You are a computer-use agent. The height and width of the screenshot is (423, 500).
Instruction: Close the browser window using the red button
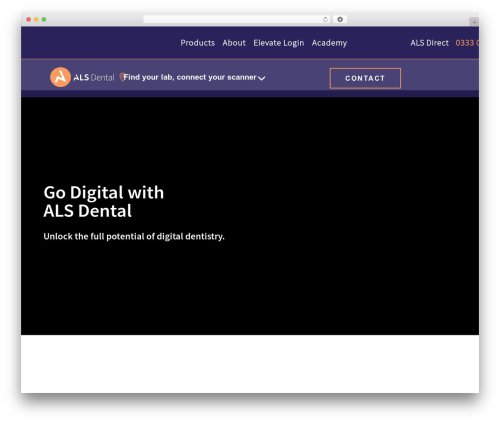29,19
